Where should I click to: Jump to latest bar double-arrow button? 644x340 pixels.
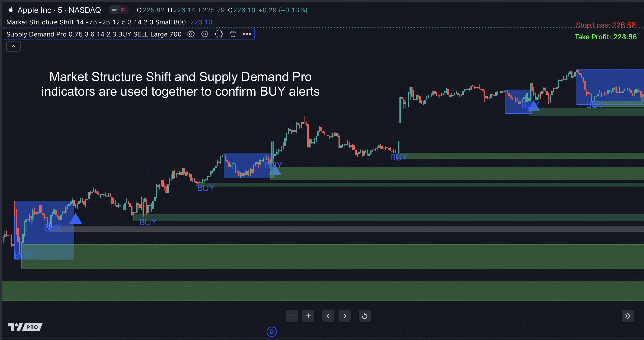click(628, 316)
